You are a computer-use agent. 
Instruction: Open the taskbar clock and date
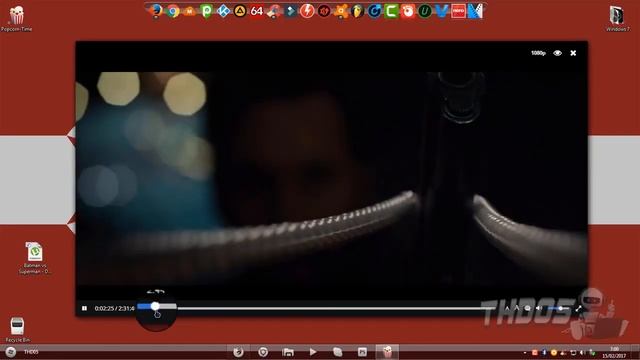tap(614, 352)
